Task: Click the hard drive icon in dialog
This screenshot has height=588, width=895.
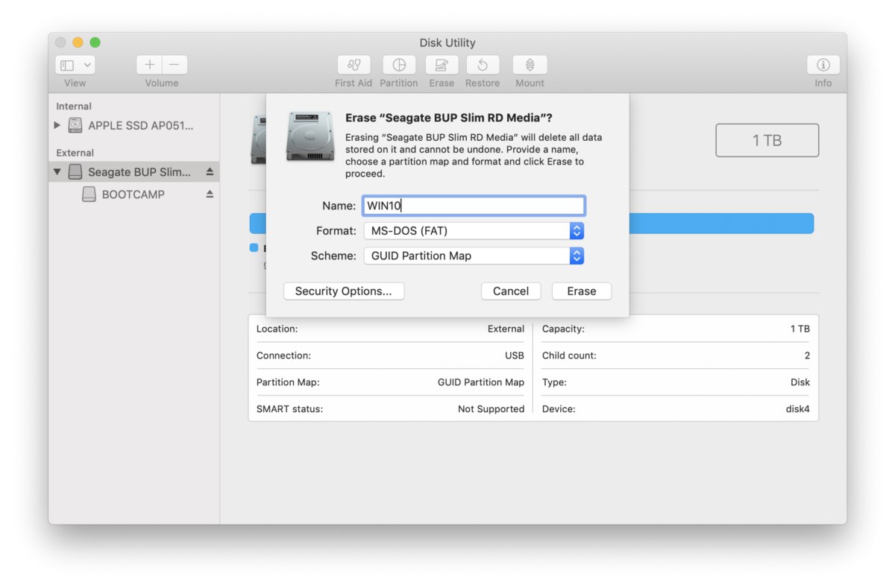Action: 310,136
